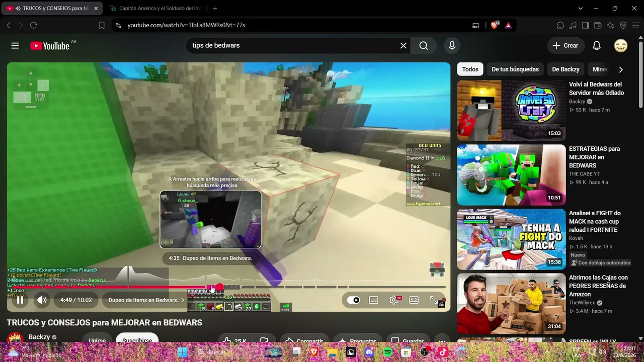The image size is (644, 362).
Task: Open YouTube notifications bell
Action: [597, 46]
